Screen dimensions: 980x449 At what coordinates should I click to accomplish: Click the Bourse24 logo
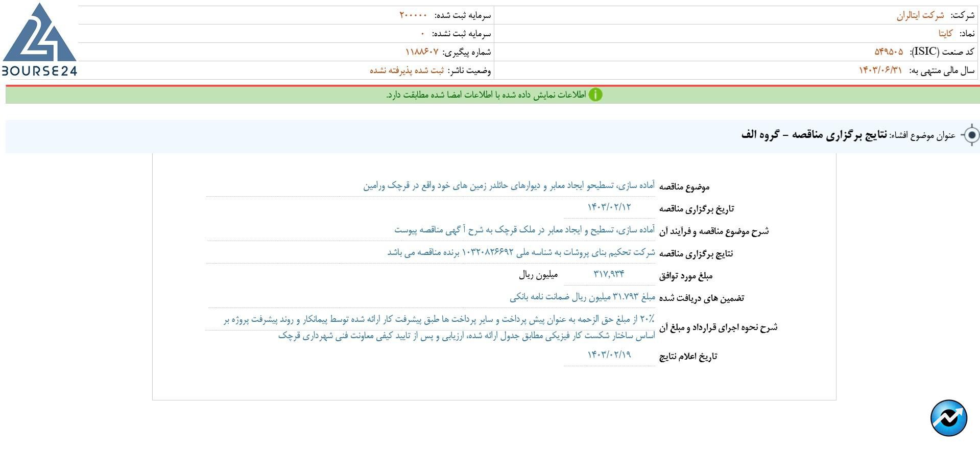click(39, 40)
